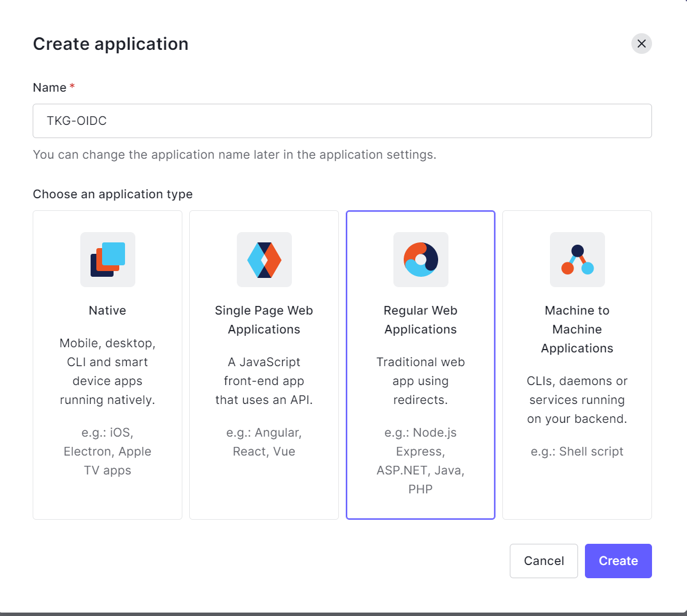Focus the Name input field
This screenshot has width=687, height=616.
[x=342, y=121]
